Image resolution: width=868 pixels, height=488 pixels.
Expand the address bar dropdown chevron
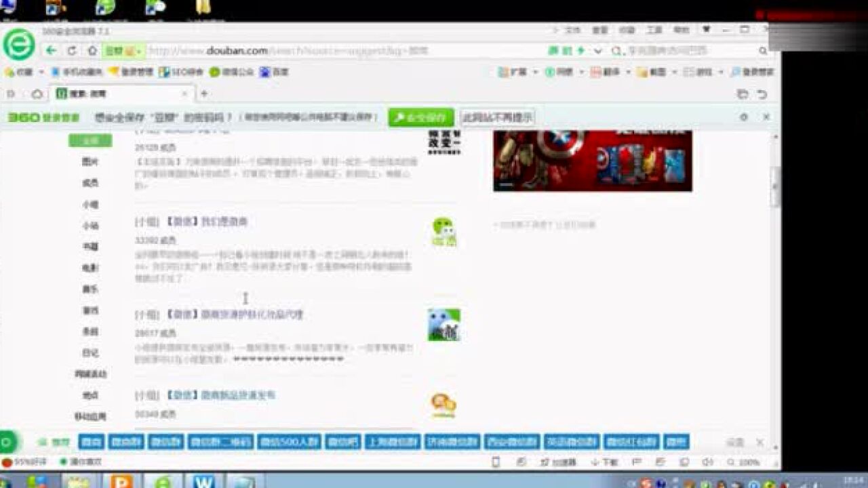(x=597, y=51)
